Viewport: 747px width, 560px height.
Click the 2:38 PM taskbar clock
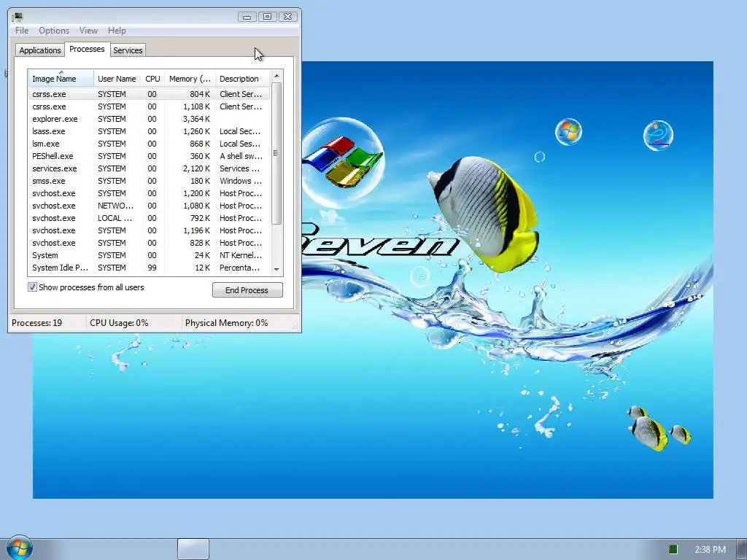pyautogui.click(x=710, y=550)
